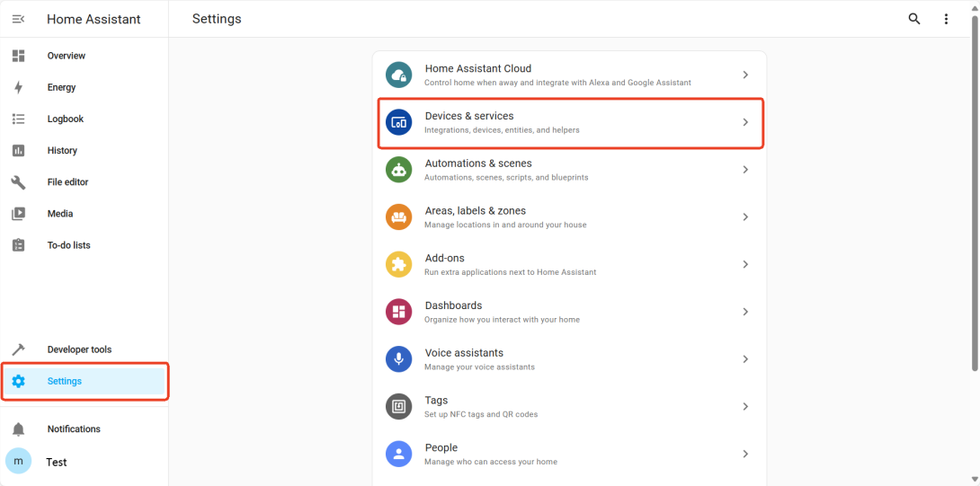This screenshot has height=486, width=980.
Task: Click the Overview dashboard icon
Action: (x=18, y=56)
